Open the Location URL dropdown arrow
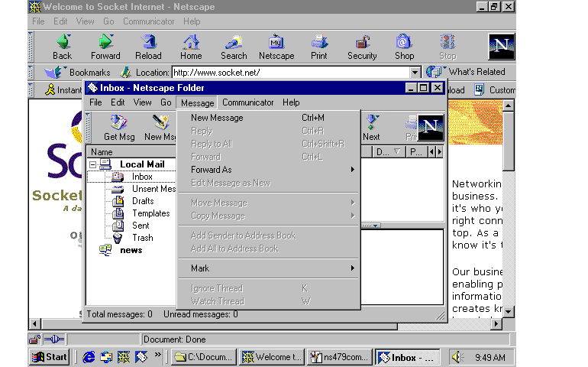Screen dimensions: 588x367 click(x=415, y=72)
